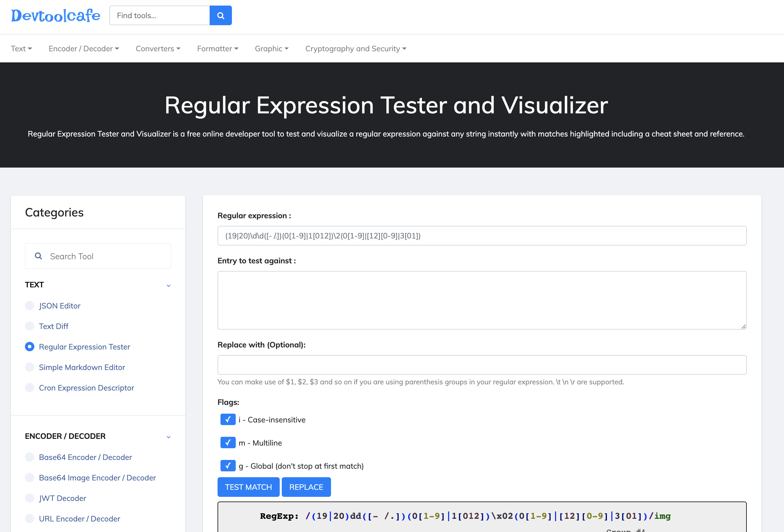
Task: Click the textarea resize handle corner
Action: click(744, 326)
